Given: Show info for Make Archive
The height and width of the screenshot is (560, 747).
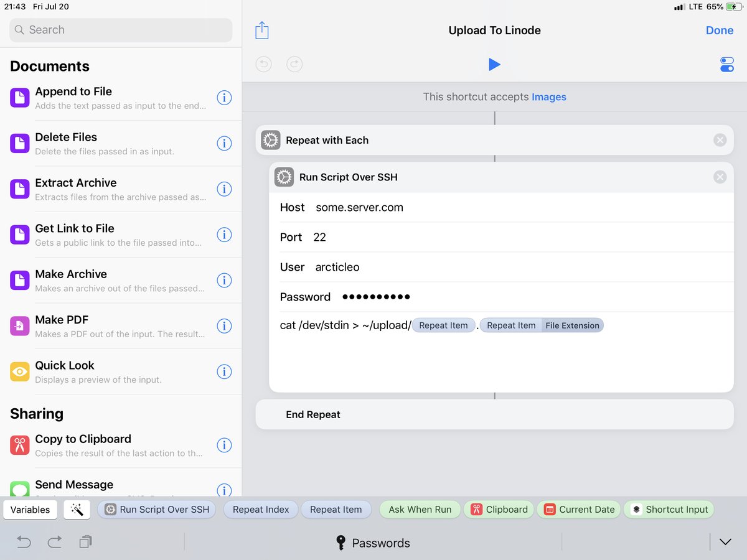Looking at the screenshot, I should tap(224, 280).
